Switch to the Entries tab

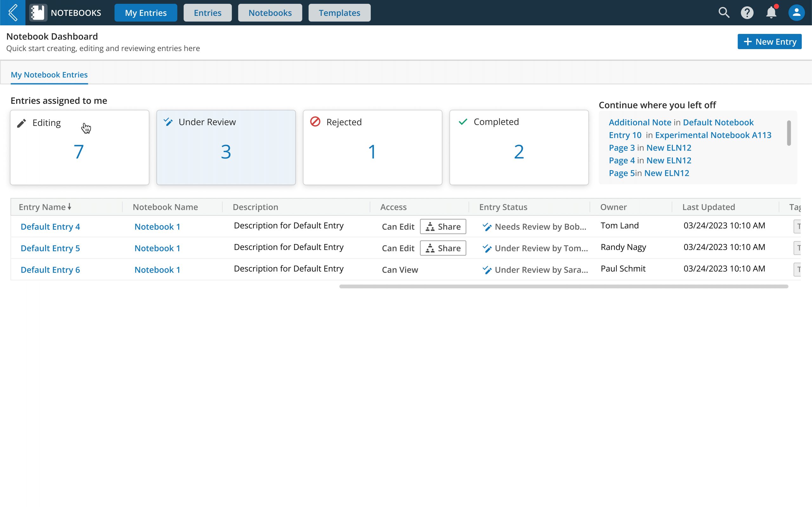207,13
